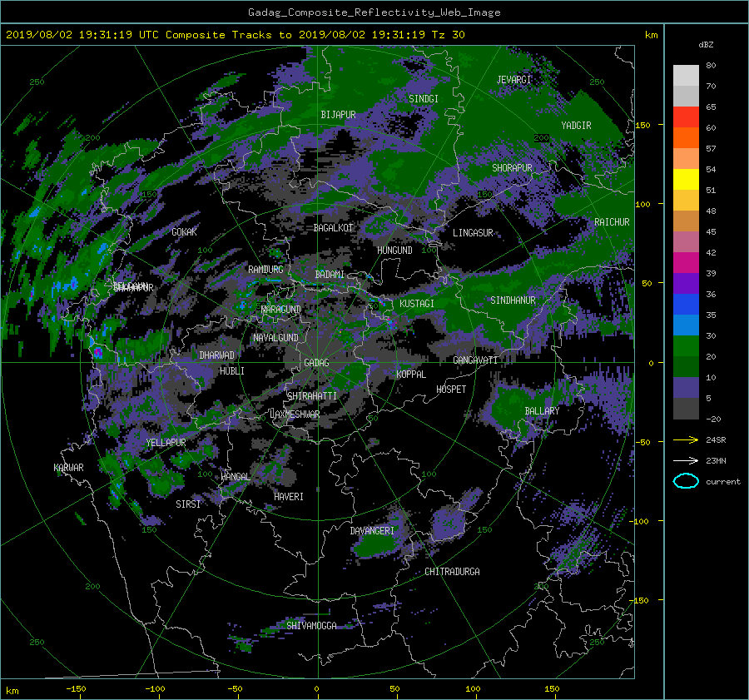749x700 pixels.
Task: Click the green echo south of Davangeri
Action: click(x=376, y=546)
